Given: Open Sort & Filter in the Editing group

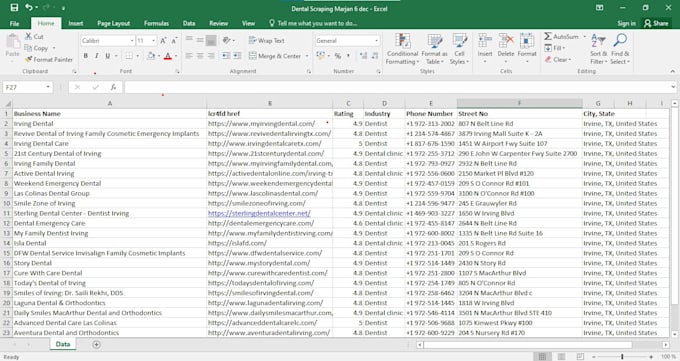Looking at the screenshot, I should 598,49.
